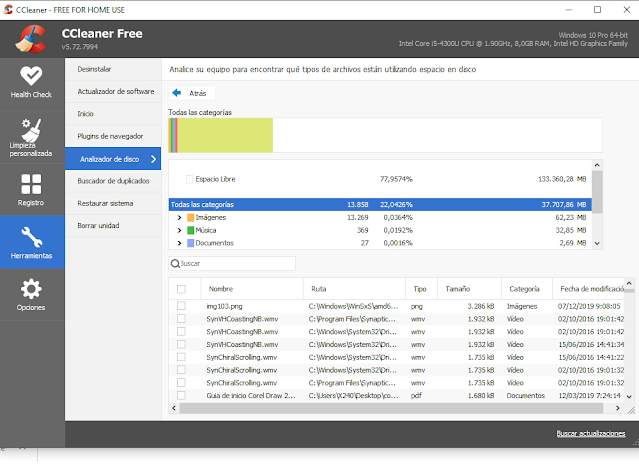Click the yellow segment of category bar
This screenshot has height=464, width=639.
tap(225, 135)
